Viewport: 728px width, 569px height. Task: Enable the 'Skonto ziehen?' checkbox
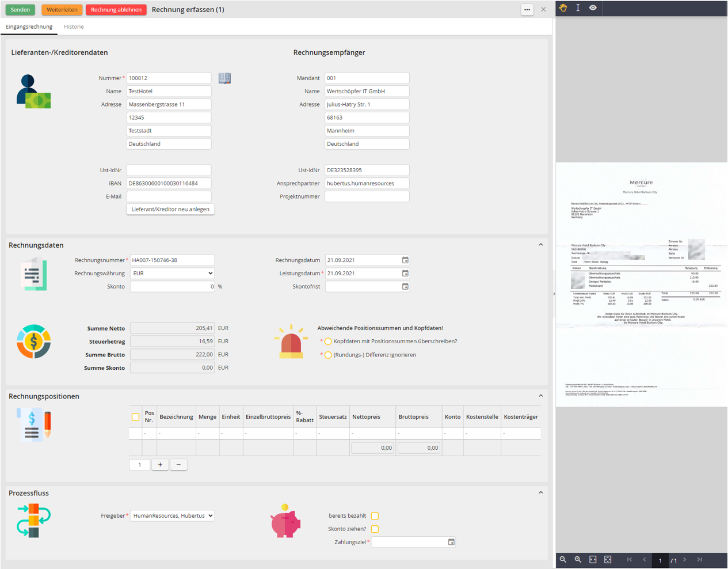[375, 529]
